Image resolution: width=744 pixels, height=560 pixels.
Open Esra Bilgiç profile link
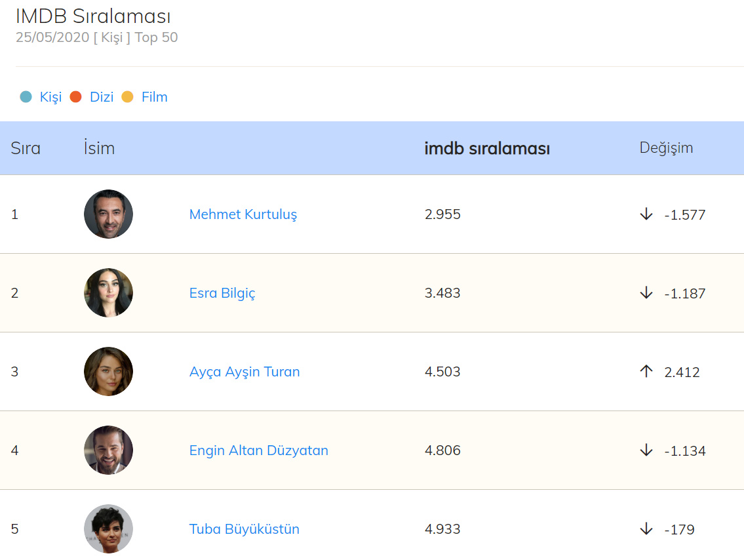click(222, 293)
